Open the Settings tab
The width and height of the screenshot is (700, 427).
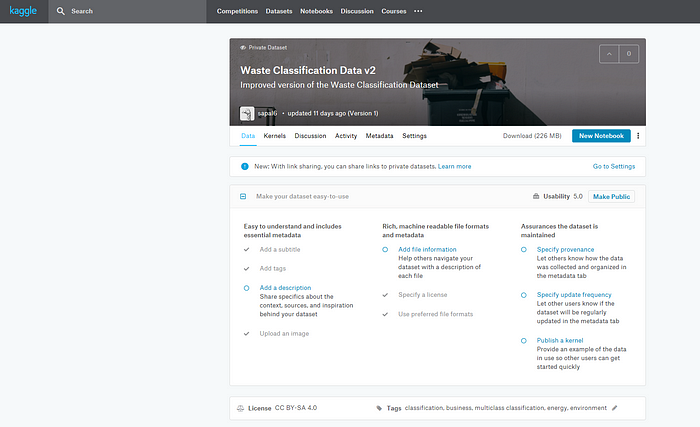click(414, 136)
